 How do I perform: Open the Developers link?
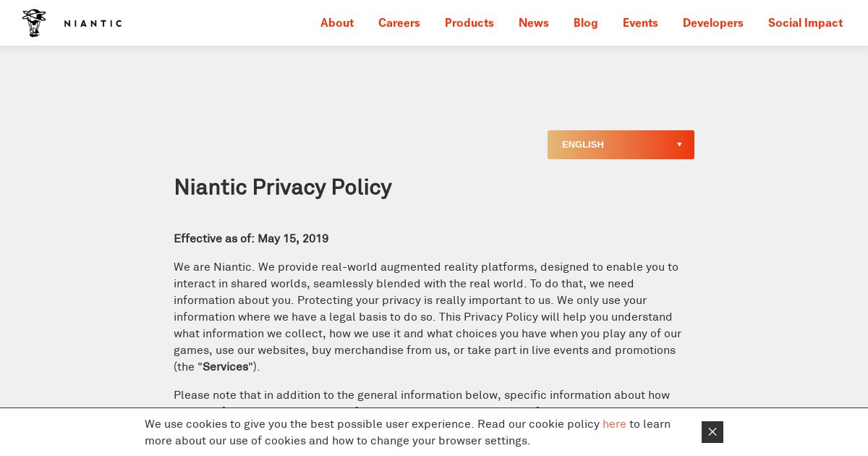coord(712,23)
